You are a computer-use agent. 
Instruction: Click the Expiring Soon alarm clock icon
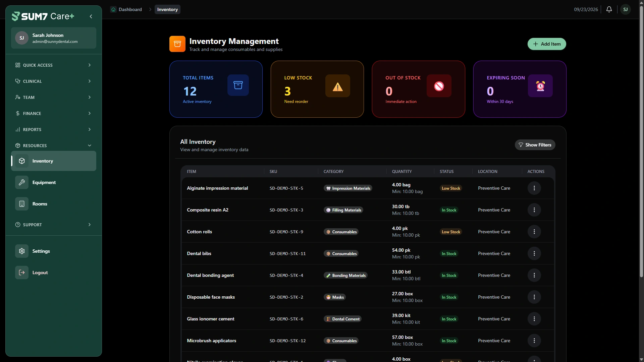point(540,86)
